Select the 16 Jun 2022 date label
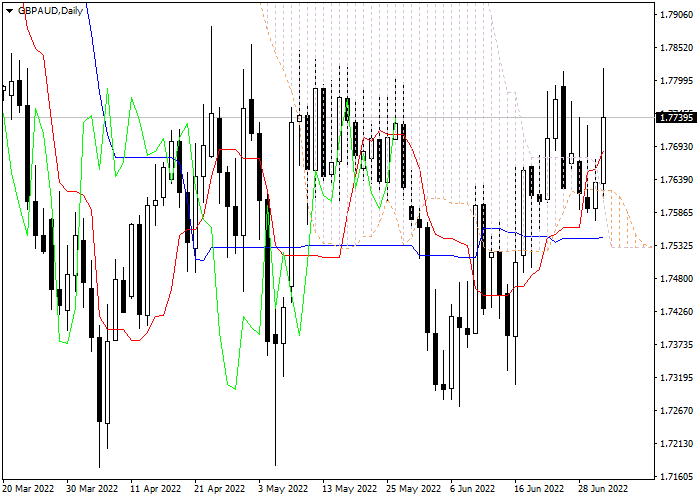This screenshot has width=700, height=500. pyautogui.click(x=539, y=489)
